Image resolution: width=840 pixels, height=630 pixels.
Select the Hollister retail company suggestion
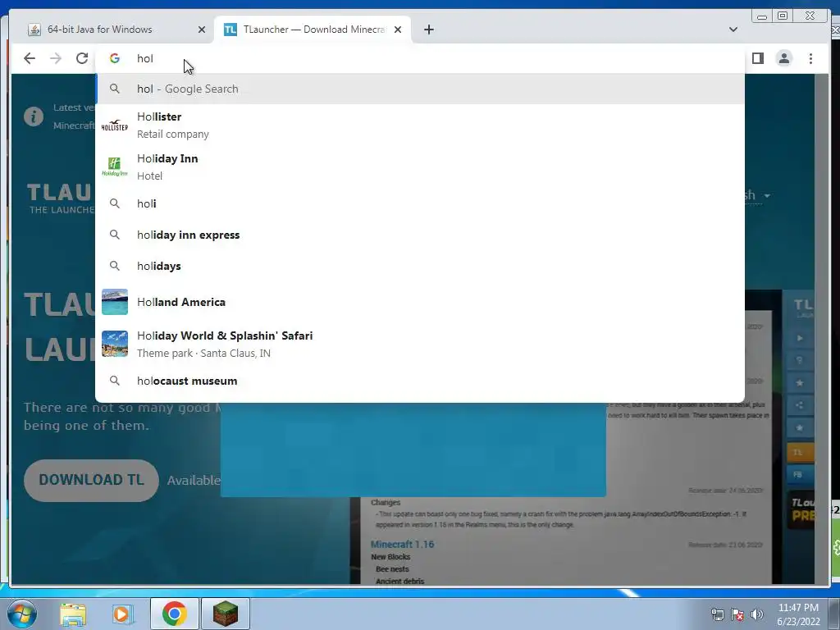(420, 126)
